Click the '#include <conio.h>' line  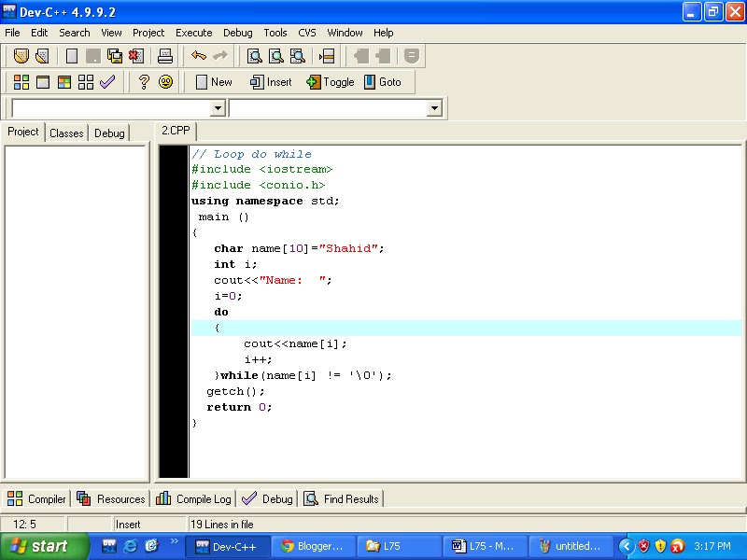[259, 185]
